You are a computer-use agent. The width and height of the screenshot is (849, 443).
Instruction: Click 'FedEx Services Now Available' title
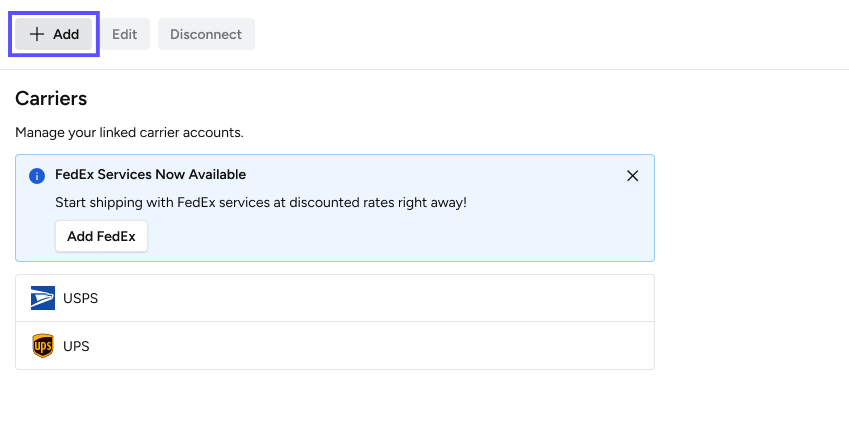[151, 174]
